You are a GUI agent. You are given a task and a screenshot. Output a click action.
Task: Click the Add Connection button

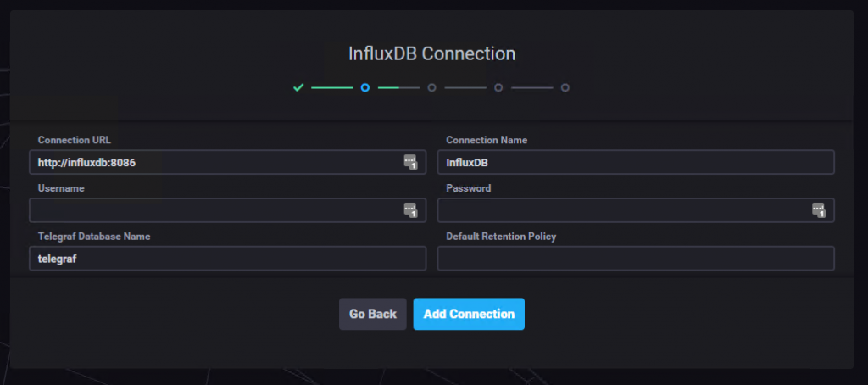coord(469,314)
